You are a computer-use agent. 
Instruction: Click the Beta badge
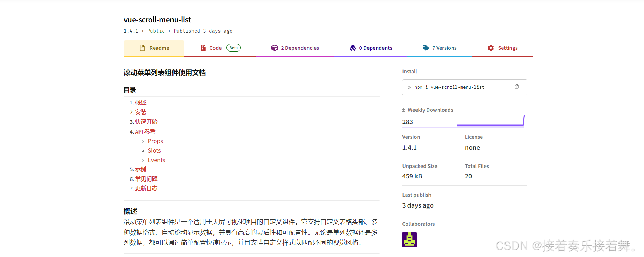coord(233,48)
